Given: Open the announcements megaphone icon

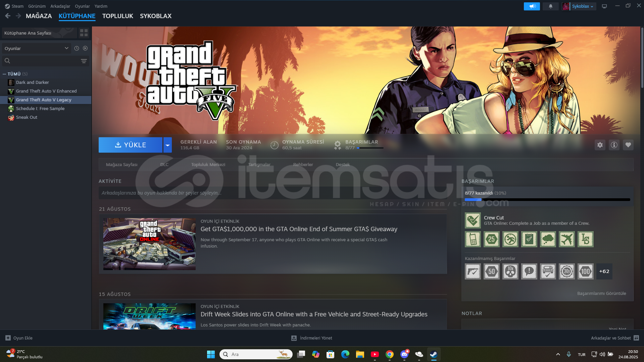Looking at the screenshot, I should [x=532, y=6].
